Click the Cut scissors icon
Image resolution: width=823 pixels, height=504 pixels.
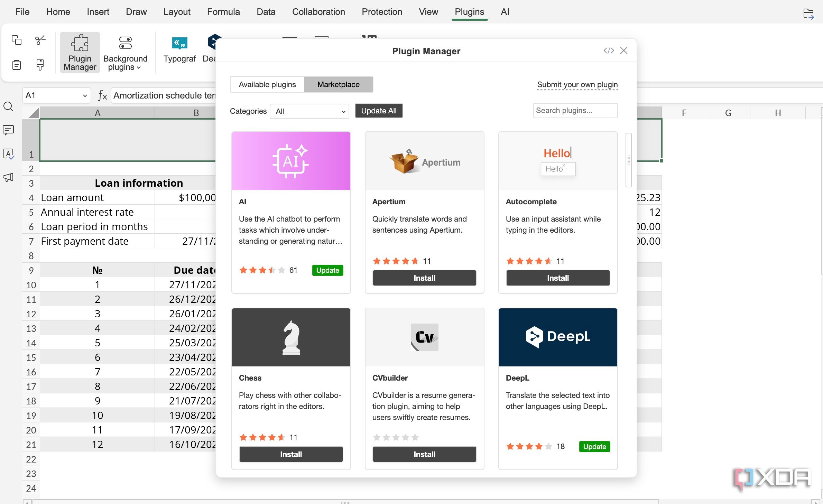click(40, 40)
